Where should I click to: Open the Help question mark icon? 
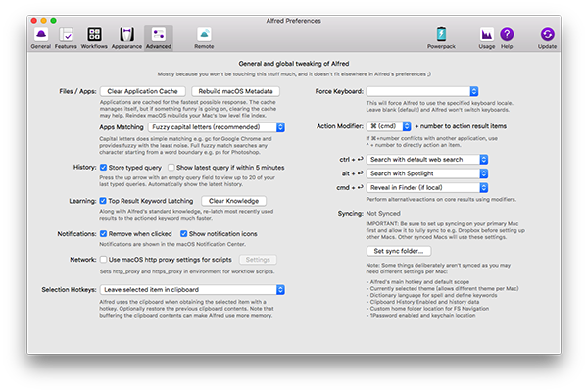coord(507,34)
